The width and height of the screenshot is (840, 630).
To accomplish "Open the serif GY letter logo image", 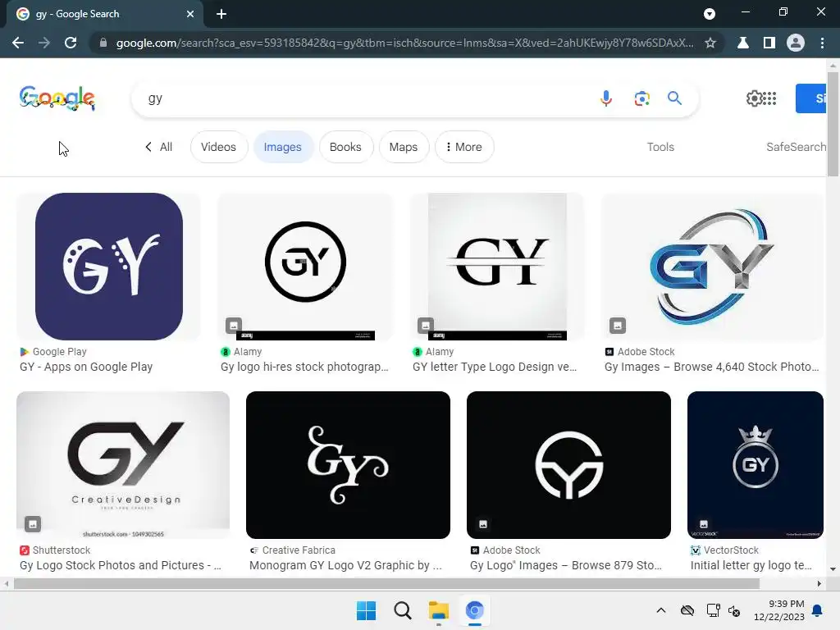I will [497, 267].
